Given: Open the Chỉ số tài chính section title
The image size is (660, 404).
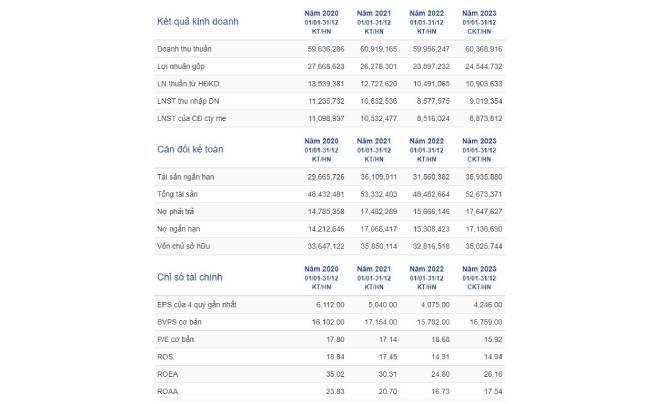Looking at the screenshot, I should (x=189, y=277).
